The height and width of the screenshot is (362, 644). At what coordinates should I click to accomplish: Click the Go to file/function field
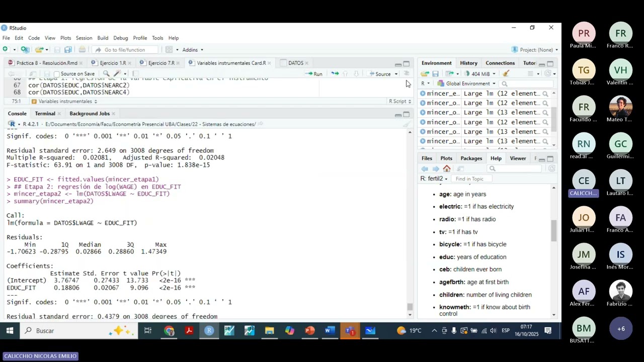(x=126, y=50)
